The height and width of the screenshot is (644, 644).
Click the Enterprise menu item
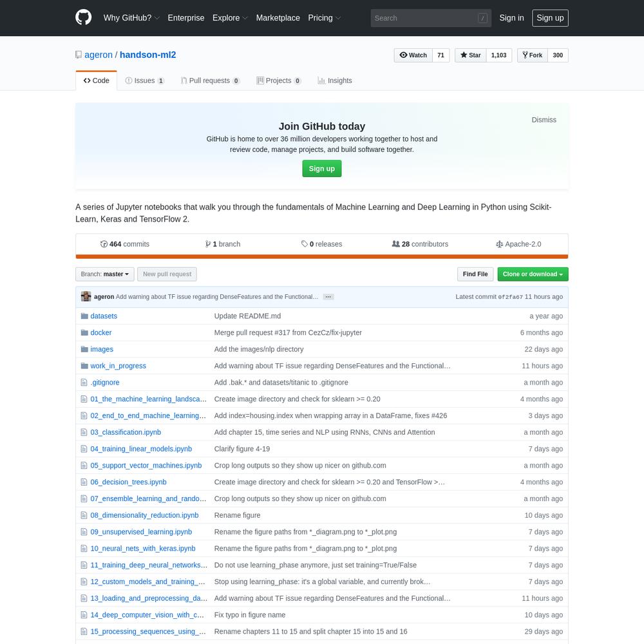186,17
